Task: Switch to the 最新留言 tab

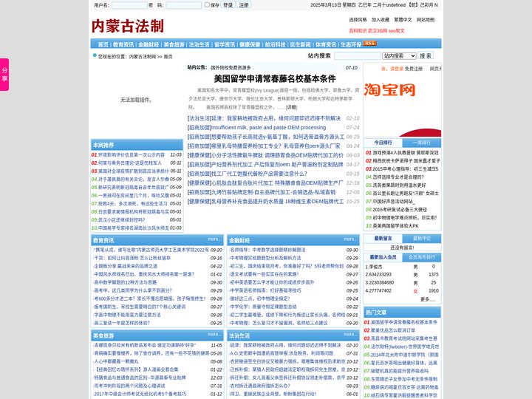Action: pyautogui.click(x=383, y=238)
